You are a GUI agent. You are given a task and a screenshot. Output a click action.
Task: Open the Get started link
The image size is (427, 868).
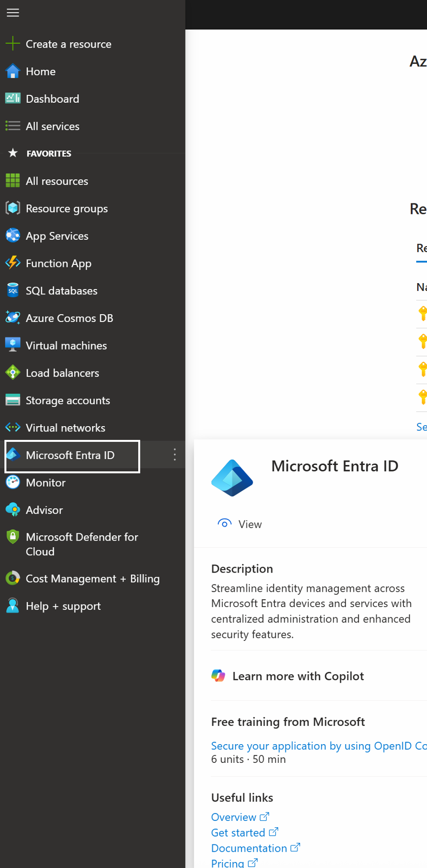coord(238,833)
